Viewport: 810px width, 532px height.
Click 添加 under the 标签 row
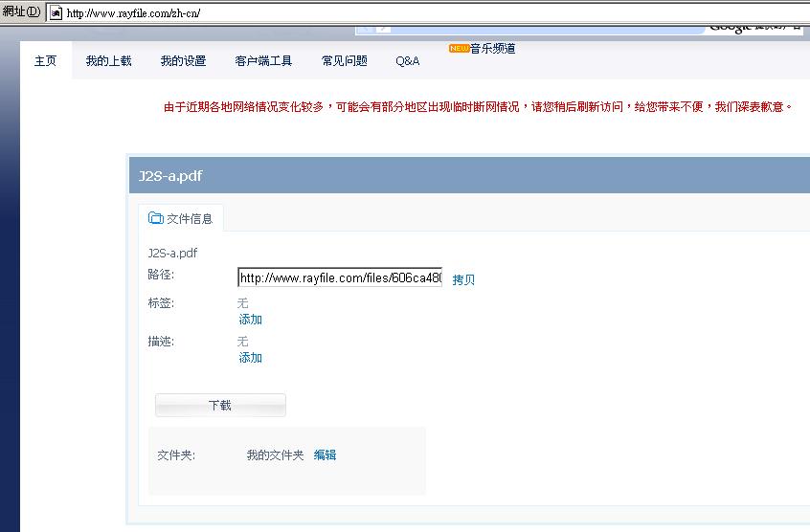pyautogui.click(x=251, y=320)
